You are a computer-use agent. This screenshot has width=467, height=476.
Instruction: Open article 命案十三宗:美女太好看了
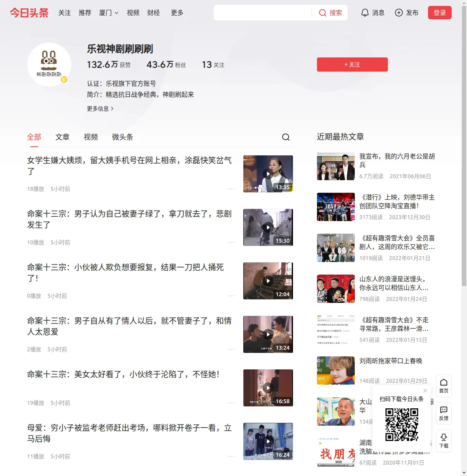pos(123,374)
